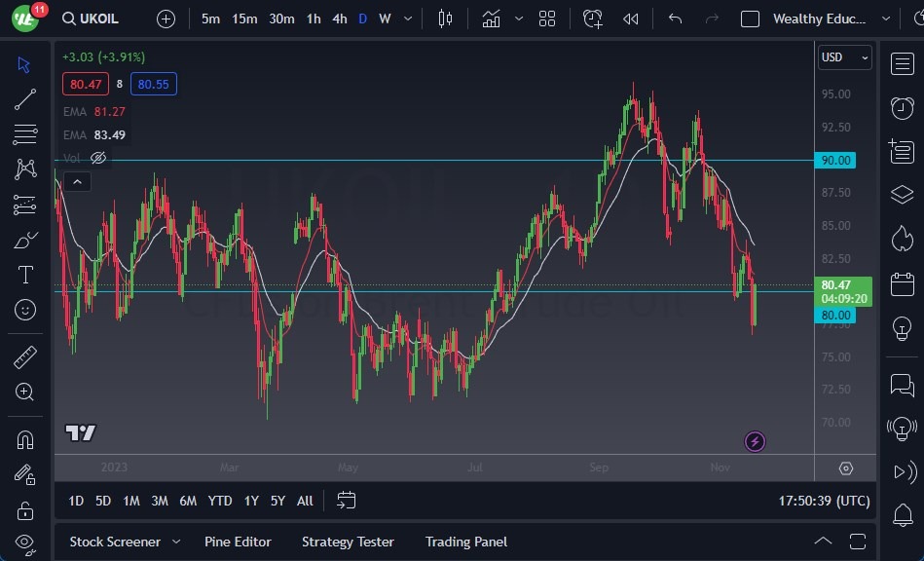924x561 pixels.
Task: Activate the Zoom In tool
Action: pos(23,393)
